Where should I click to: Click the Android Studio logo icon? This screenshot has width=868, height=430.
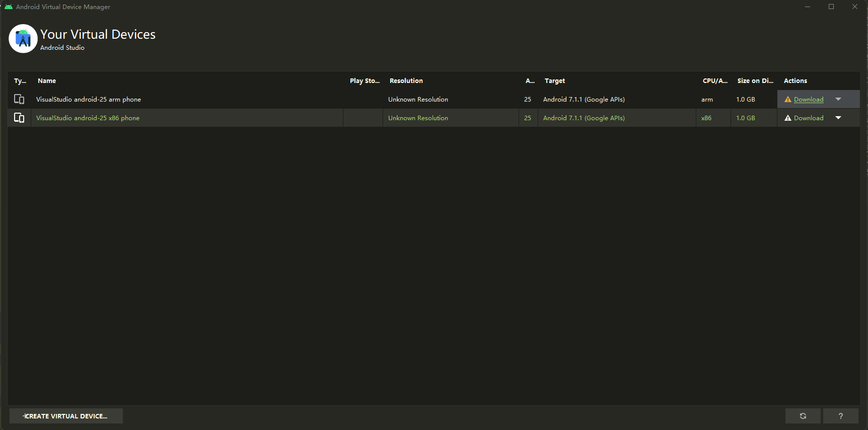23,39
